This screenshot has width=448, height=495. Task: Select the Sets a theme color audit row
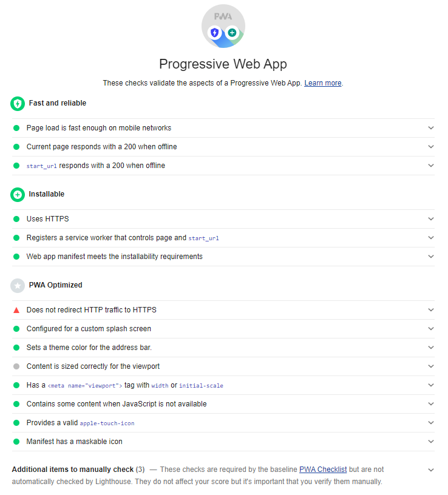pyautogui.click(x=223, y=348)
